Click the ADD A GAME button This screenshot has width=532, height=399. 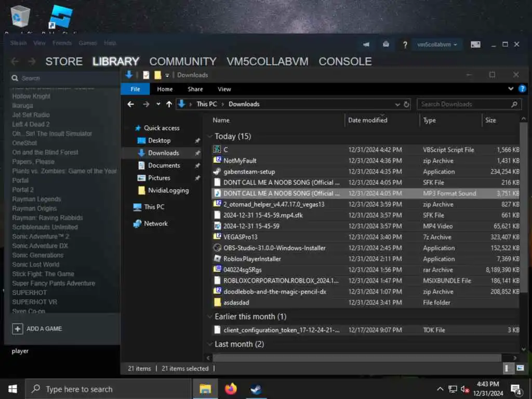(x=37, y=329)
